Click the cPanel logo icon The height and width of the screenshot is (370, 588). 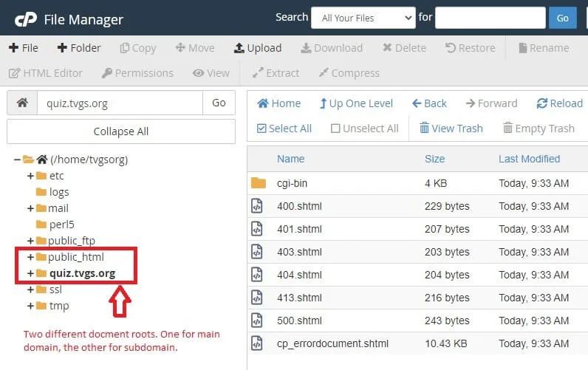26,19
